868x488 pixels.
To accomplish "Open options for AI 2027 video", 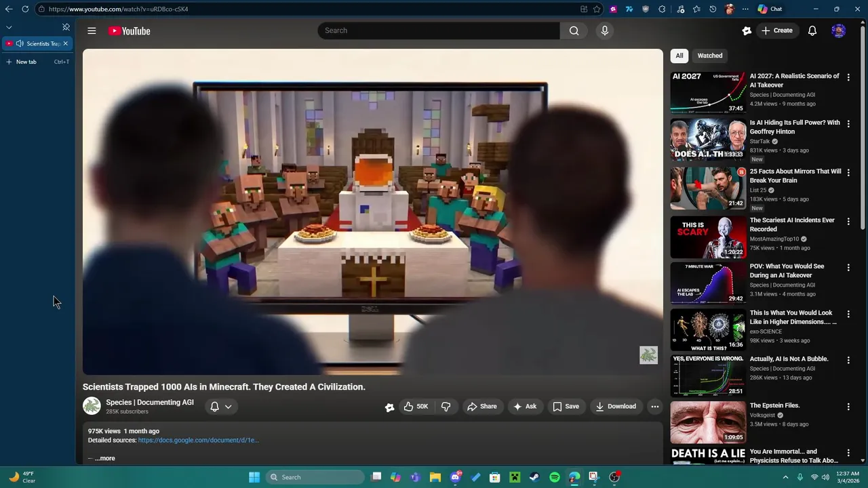I will tap(848, 77).
